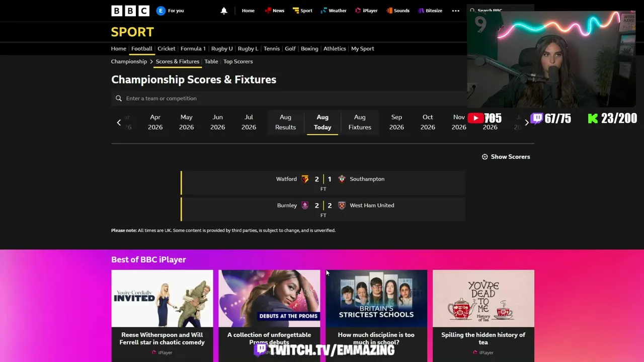The image size is (644, 362).
Task: View Top Scorers
Action: [238, 61]
